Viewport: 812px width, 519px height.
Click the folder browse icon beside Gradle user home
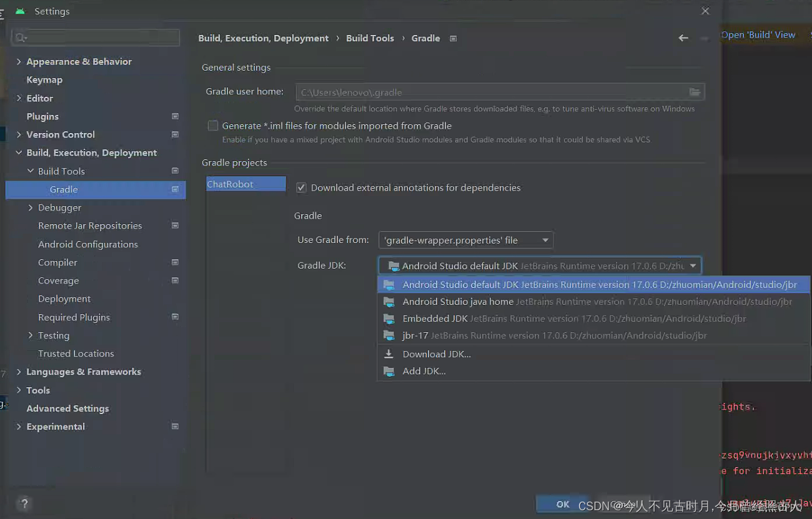point(695,91)
